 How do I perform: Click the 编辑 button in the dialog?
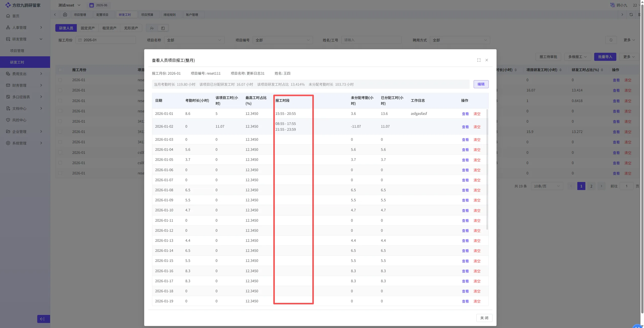[481, 84]
